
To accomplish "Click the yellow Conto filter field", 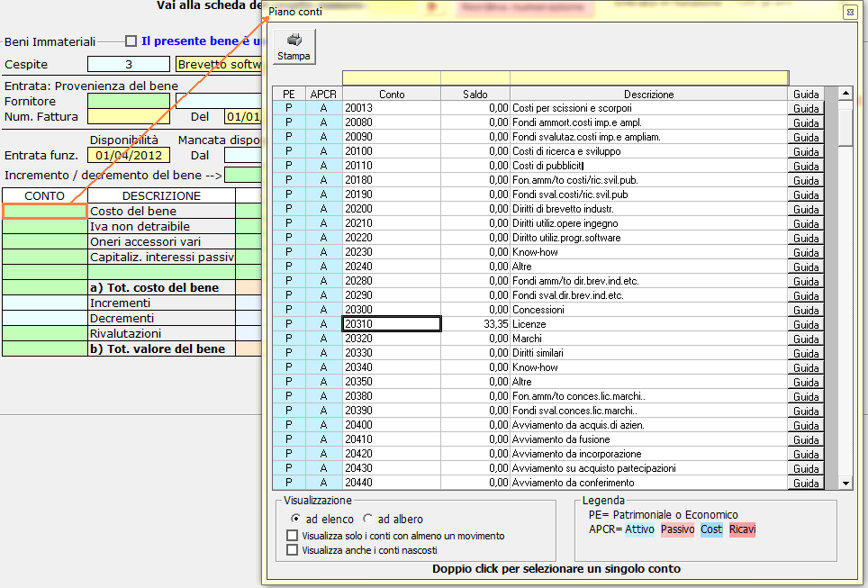I will point(392,77).
